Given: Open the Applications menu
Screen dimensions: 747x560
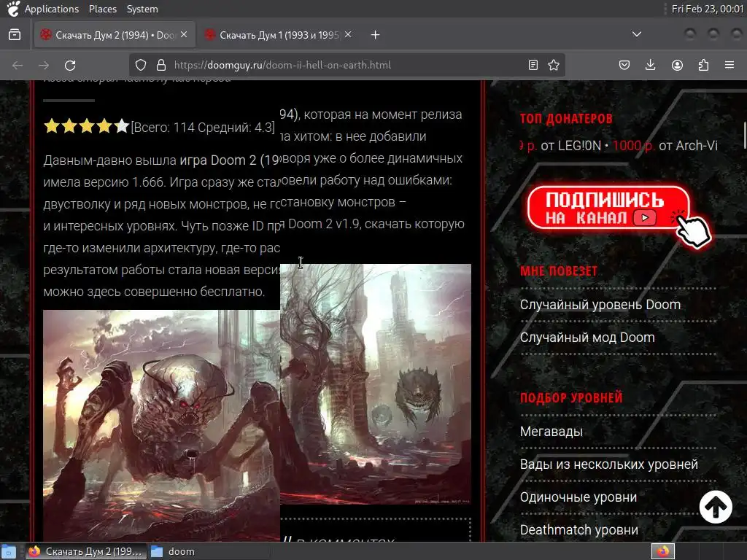Looking at the screenshot, I should pos(52,9).
